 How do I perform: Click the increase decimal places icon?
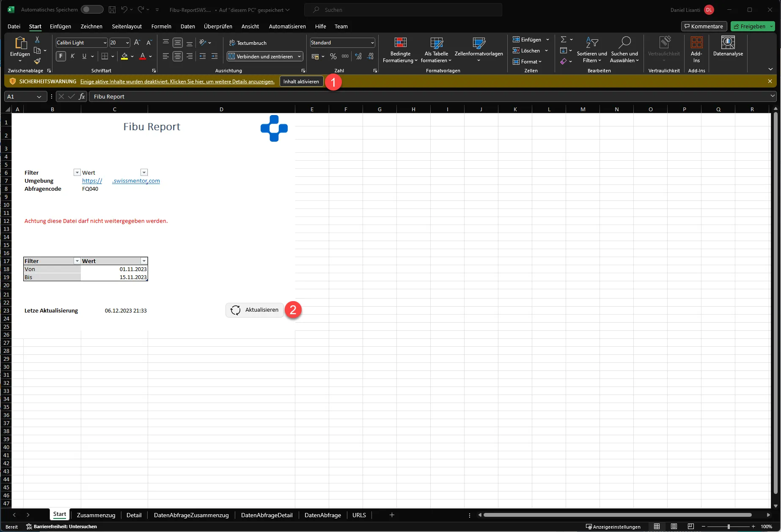tap(358, 56)
